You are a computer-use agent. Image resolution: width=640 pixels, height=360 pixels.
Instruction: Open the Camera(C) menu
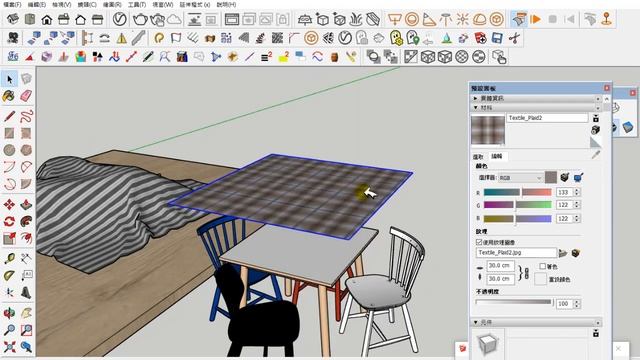(x=87, y=4)
